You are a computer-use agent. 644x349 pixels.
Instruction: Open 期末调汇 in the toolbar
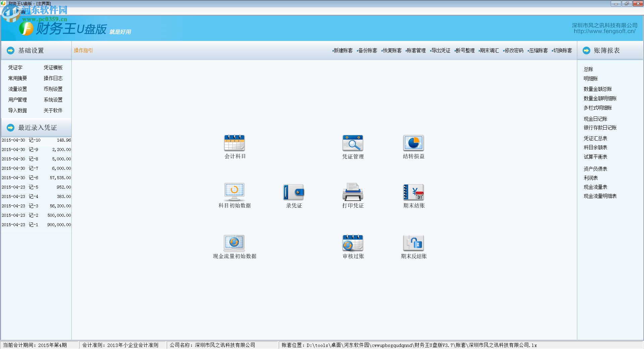(x=489, y=51)
